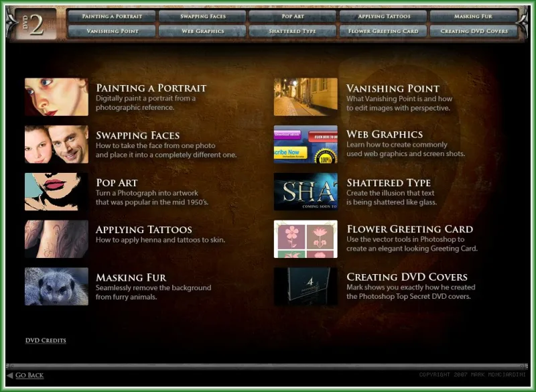The image size is (536, 392).
Task: Click the Go Back link
Action: point(29,375)
